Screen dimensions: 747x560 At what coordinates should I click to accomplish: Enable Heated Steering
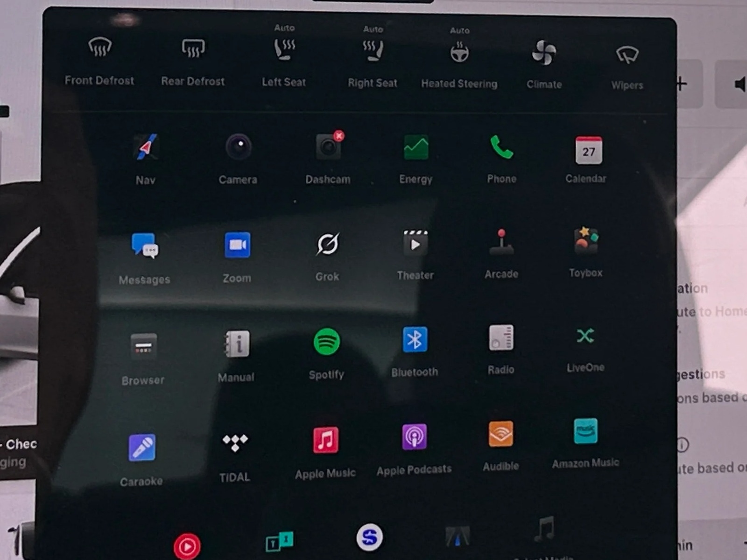[459, 52]
